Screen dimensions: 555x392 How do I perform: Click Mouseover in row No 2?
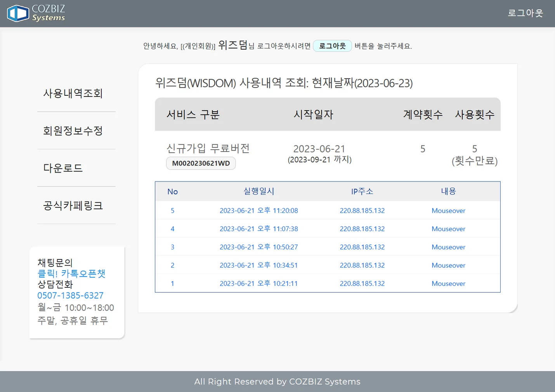(x=448, y=265)
